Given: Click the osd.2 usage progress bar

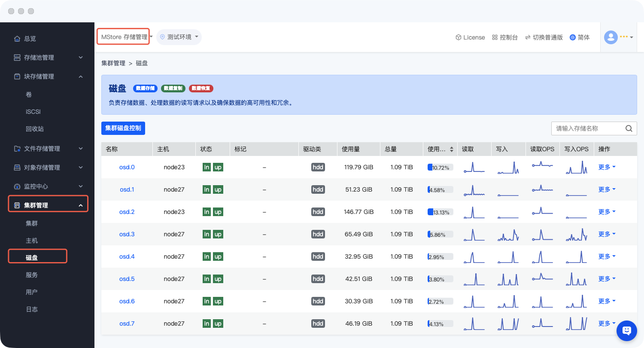Looking at the screenshot, I should [x=440, y=212].
